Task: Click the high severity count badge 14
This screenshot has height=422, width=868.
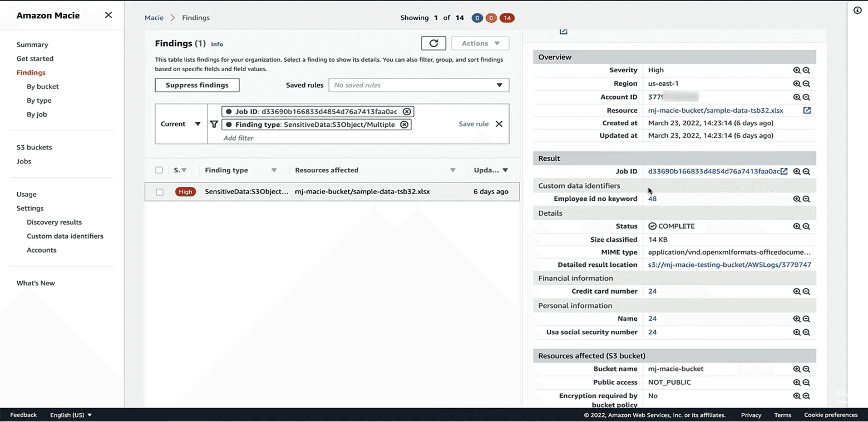Action: pos(506,18)
